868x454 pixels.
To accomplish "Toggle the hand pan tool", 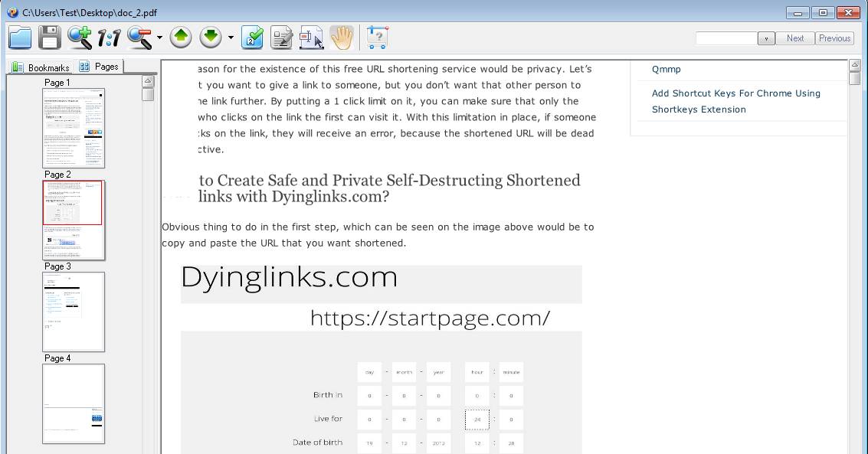I will tap(341, 37).
